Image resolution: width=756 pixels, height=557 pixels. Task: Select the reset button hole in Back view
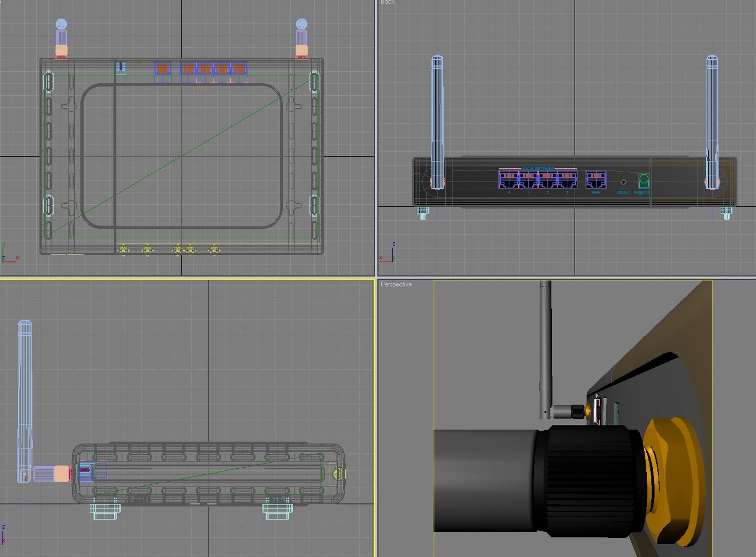point(623,182)
